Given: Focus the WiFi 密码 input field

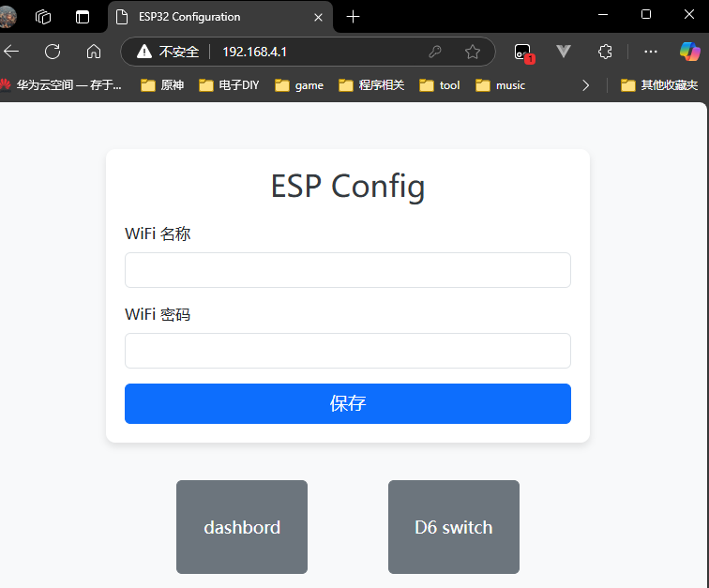Looking at the screenshot, I should click(x=348, y=351).
